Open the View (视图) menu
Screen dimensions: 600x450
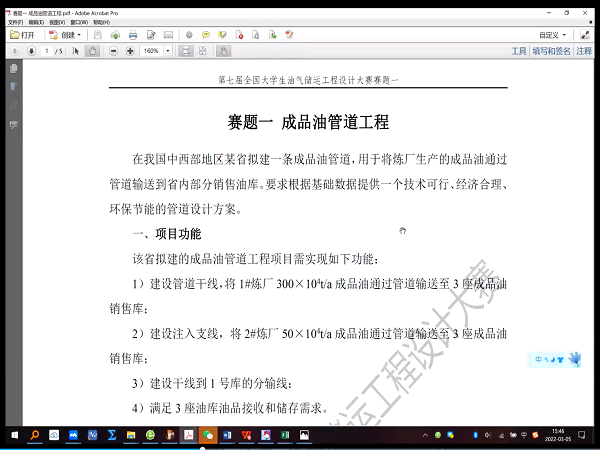(57, 23)
